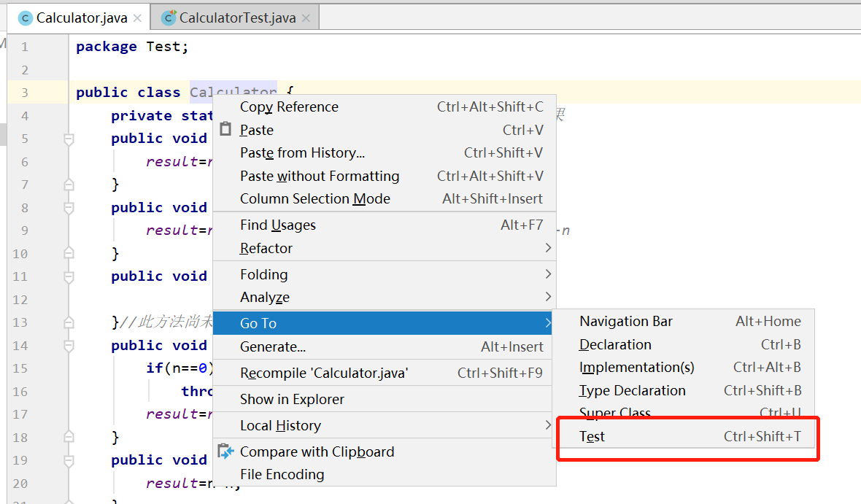The height and width of the screenshot is (504, 861).
Task: Click the 'Test;' package name on line 1
Action: [168, 47]
